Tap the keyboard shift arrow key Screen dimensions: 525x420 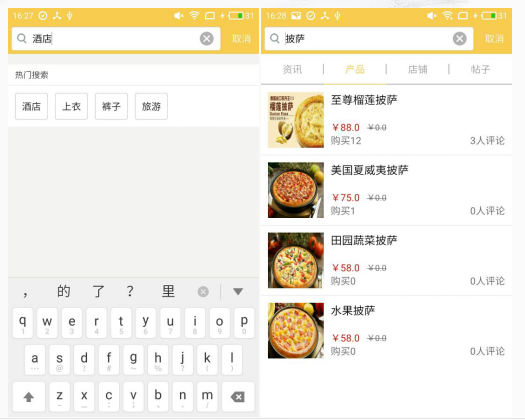coord(29,397)
